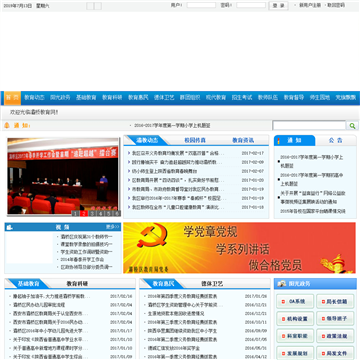360x360 pixels.
Task: Select slide number 6 on photo carousel
Action: [x=117, y=213]
